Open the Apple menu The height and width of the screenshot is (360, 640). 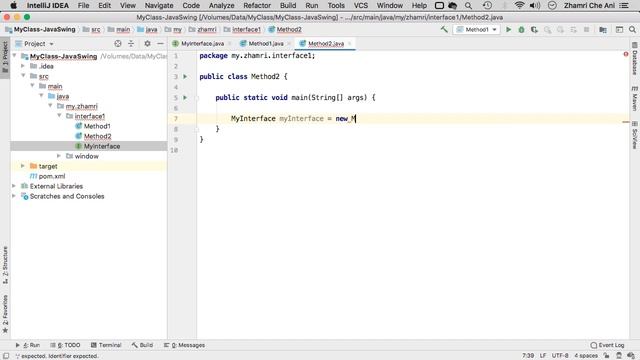[x=13, y=6]
